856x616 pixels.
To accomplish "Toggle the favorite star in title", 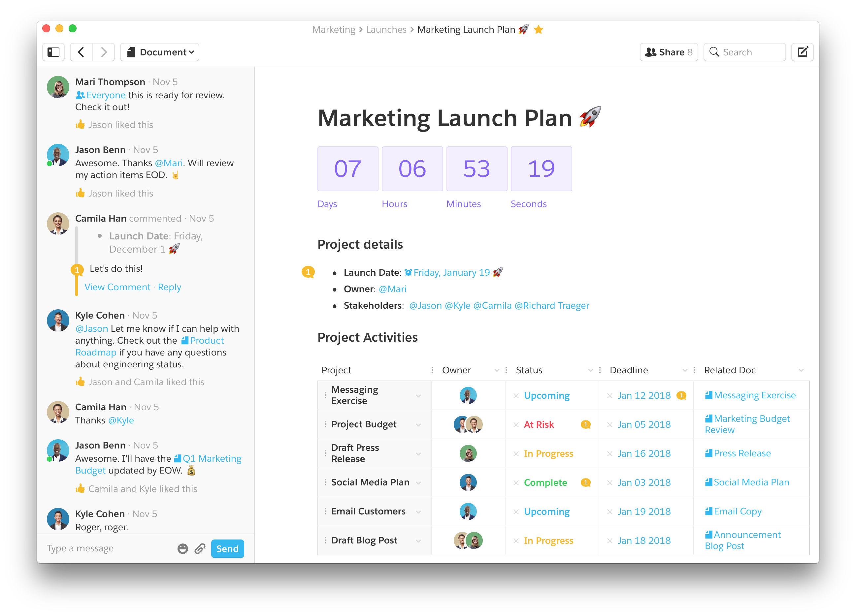I will pos(539,30).
